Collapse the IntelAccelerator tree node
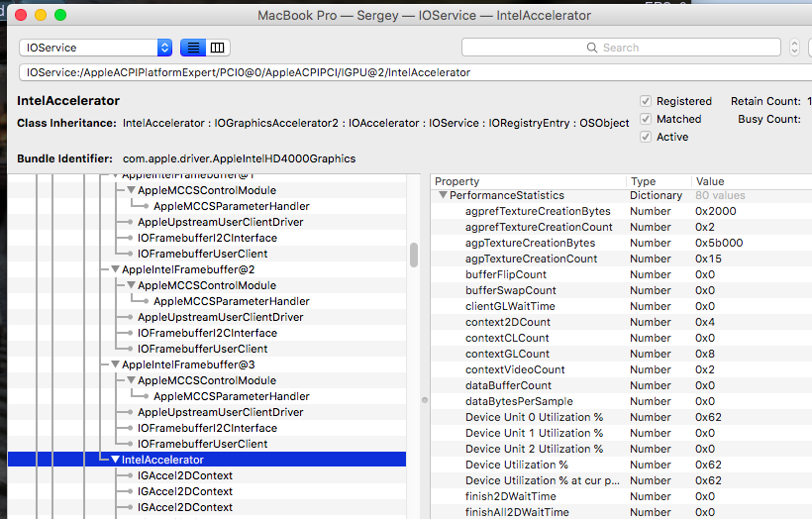Image resolution: width=812 pixels, height=519 pixels. (x=116, y=460)
